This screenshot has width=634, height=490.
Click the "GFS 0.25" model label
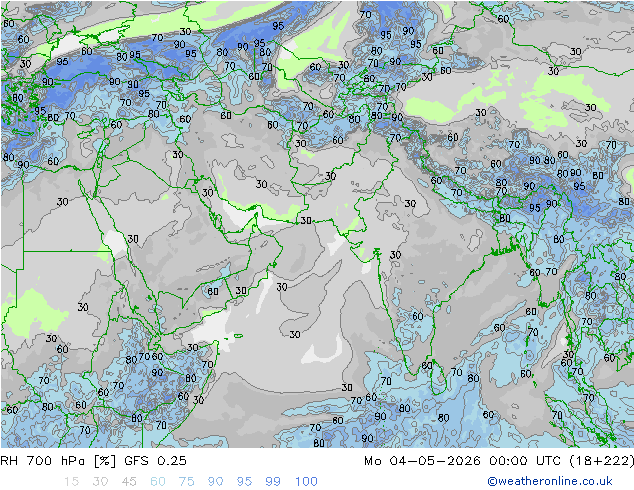point(155,460)
